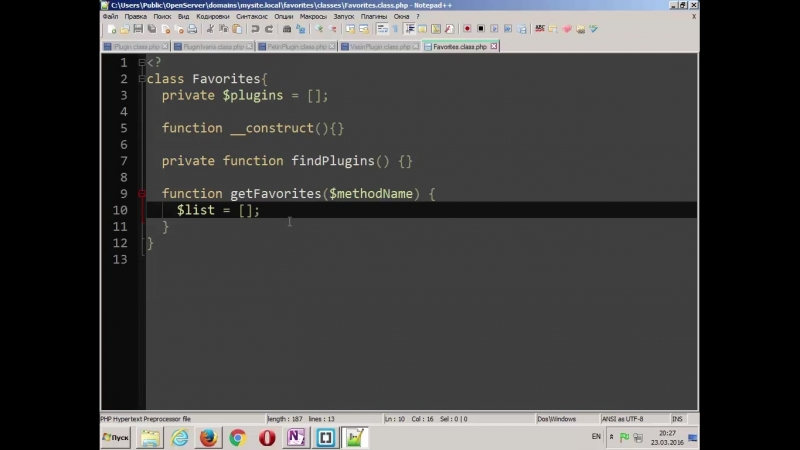Open the Запуск menu
Image resolution: width=800 pixels, height=450 pixels.
343,16
